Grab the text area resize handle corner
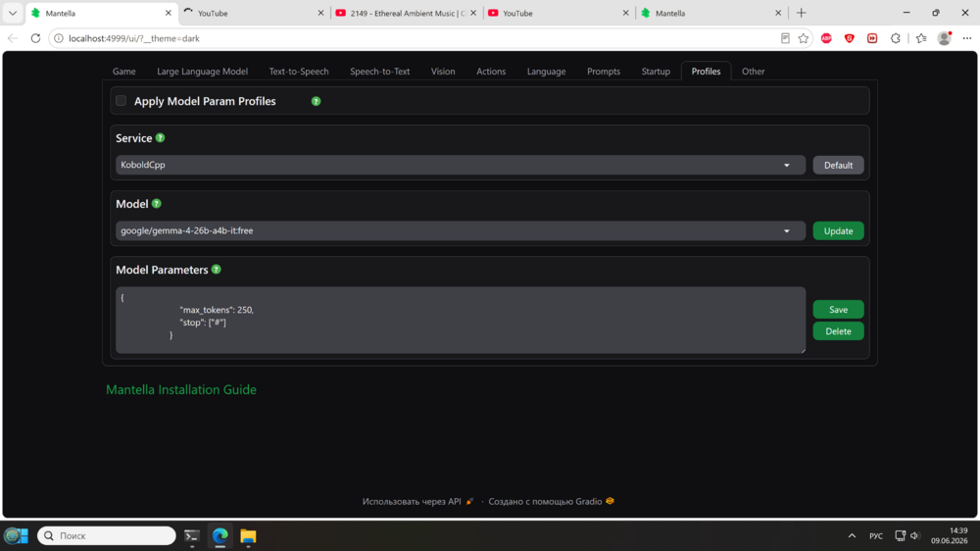 [803, 350]
